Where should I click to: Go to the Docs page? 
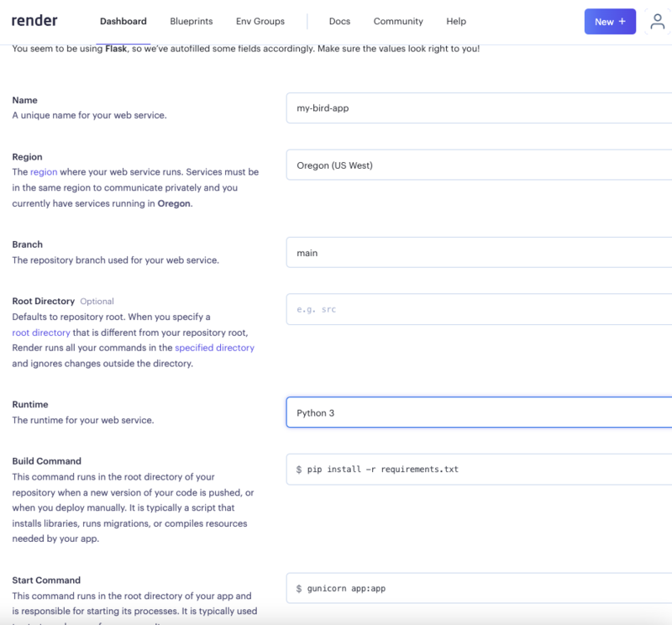pos(339,22)
